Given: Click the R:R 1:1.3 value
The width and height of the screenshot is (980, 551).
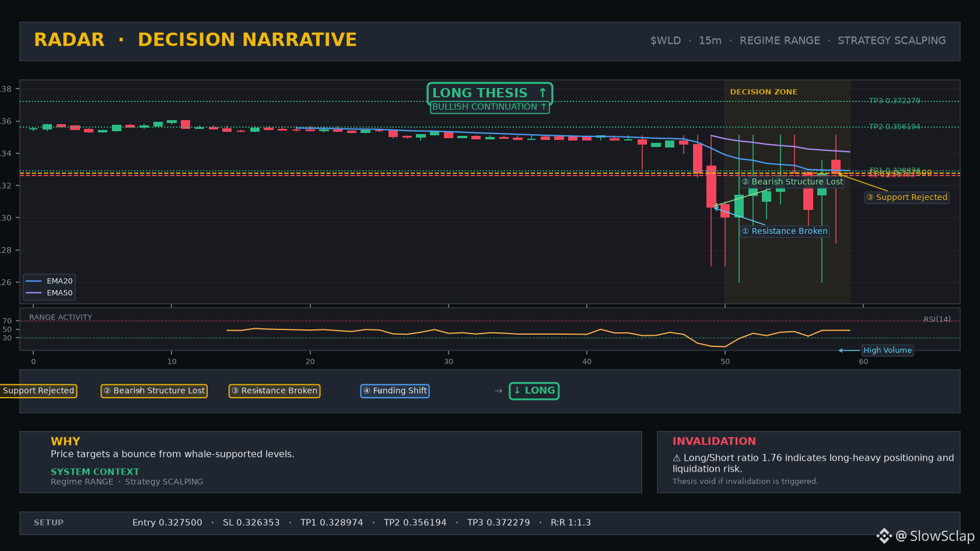Looking at the screenshot, I should tap(571, 523).
